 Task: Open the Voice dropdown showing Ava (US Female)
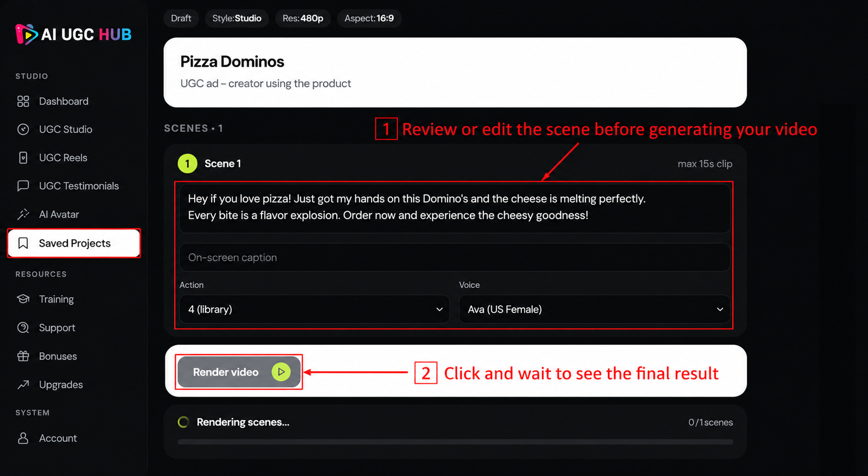(x=595, y=309)
